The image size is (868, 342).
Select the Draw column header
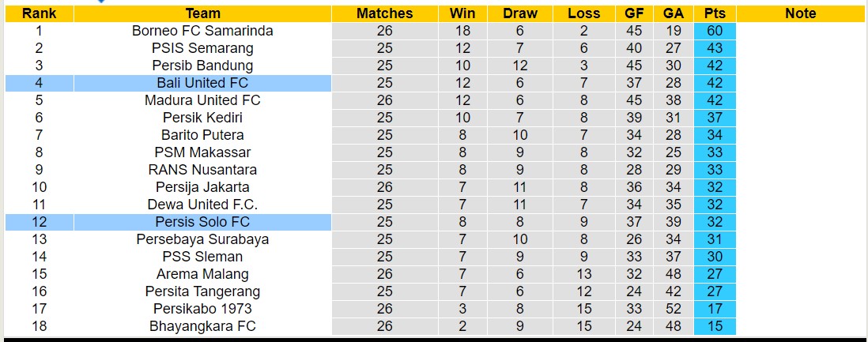click(519, 13)
